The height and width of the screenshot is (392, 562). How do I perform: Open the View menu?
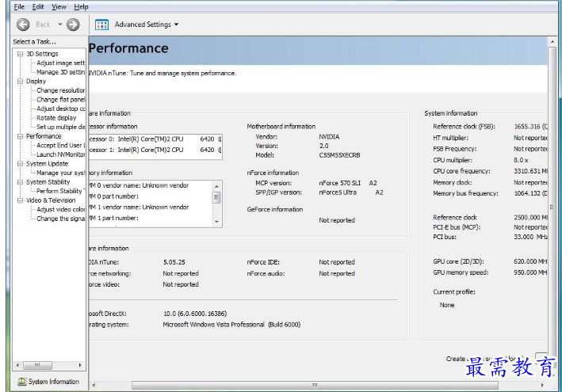click(59, 6)
